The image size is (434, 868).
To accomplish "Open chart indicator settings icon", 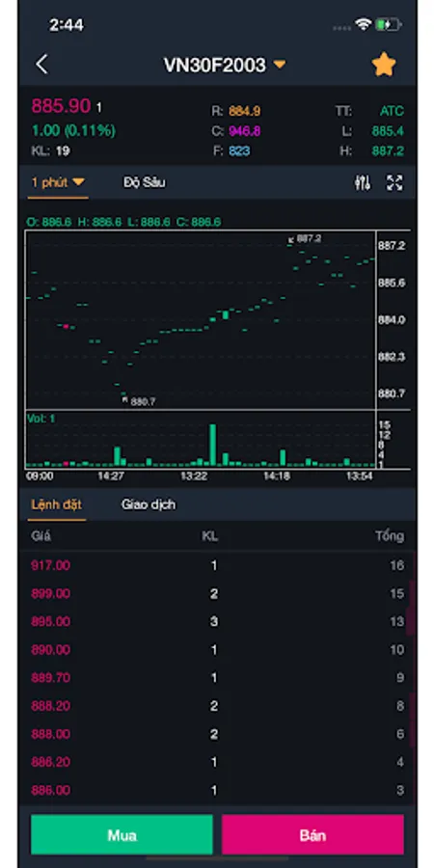I will (363, 182).
